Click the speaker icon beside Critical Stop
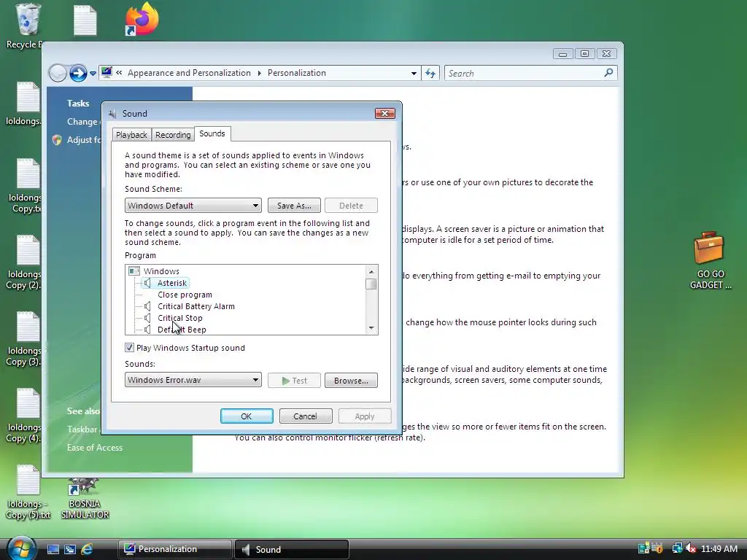This screenshot has width=747, height=560. click(x=147, y=318)
